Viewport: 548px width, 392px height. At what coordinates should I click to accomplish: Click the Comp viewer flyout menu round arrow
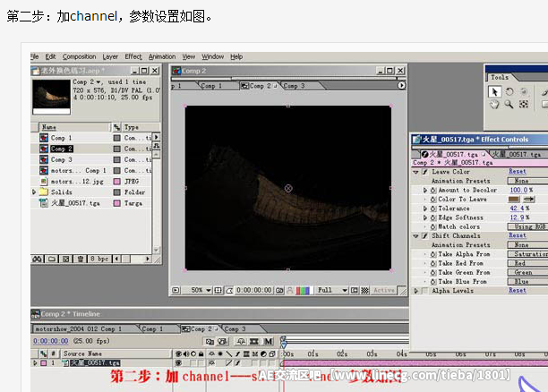(401, 85)
